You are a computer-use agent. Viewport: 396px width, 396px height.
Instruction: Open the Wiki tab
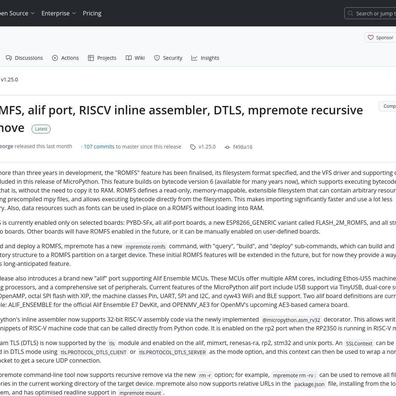click(x=135, y=58)
